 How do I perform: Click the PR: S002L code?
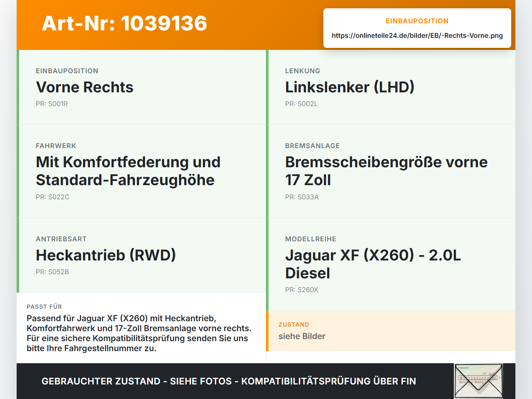click(301, 104)
